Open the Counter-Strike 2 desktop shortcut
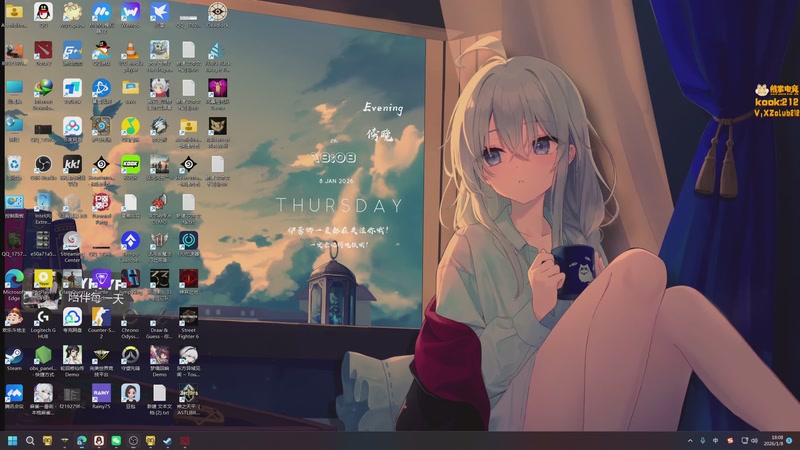 102,317
